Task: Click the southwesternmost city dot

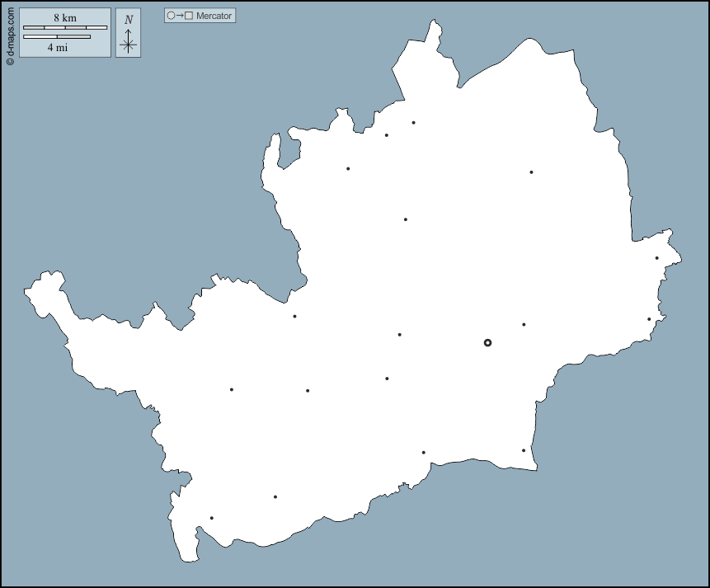Action: pos(212,518)
